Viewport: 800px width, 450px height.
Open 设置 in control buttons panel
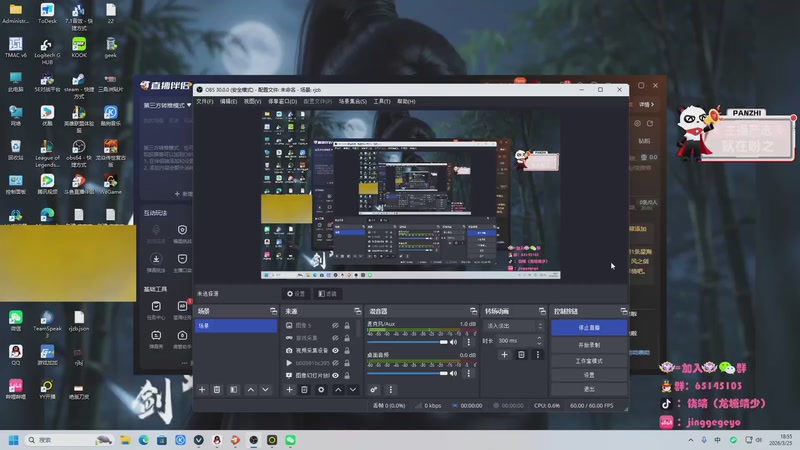click(x=589, y=375)
